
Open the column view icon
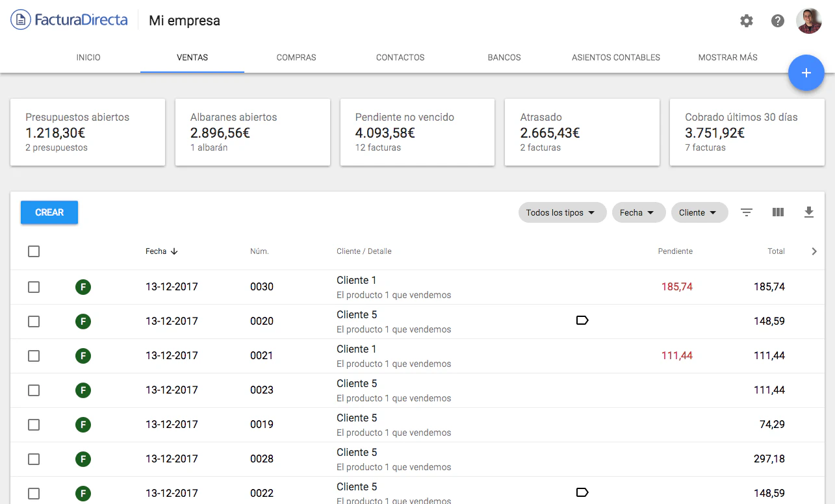point(778,212)
